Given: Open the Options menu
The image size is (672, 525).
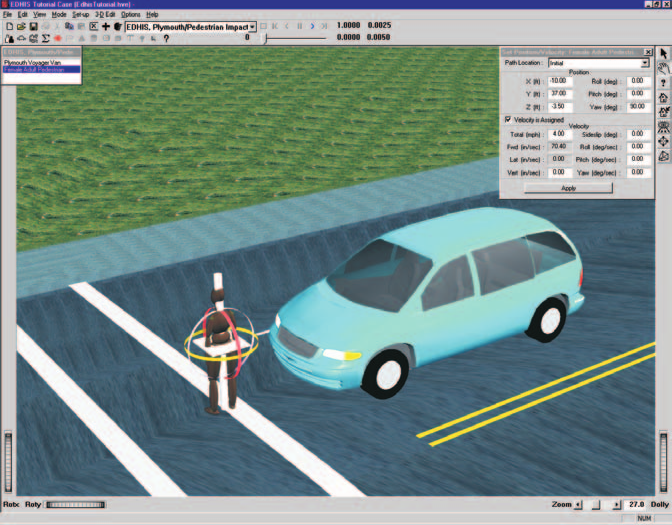Looking at the screenshot, I should tap(131, 15).
